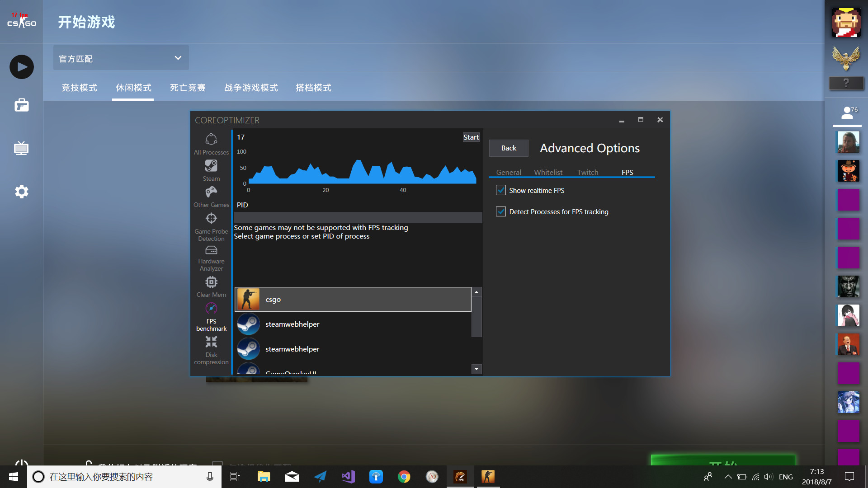This screenshot has width=868, height=488.
Task: Launch the Hardware Analyzer
Action: (x=211, y=258)
